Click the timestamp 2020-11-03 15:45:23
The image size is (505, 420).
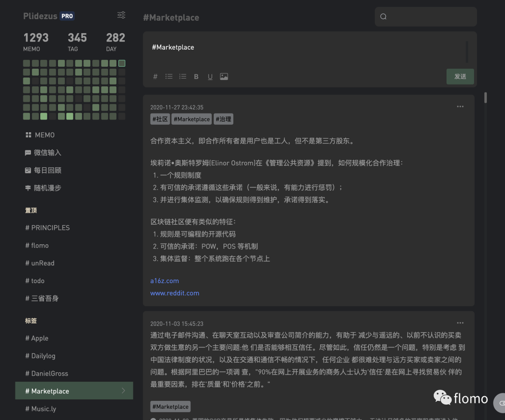point(177,323)
